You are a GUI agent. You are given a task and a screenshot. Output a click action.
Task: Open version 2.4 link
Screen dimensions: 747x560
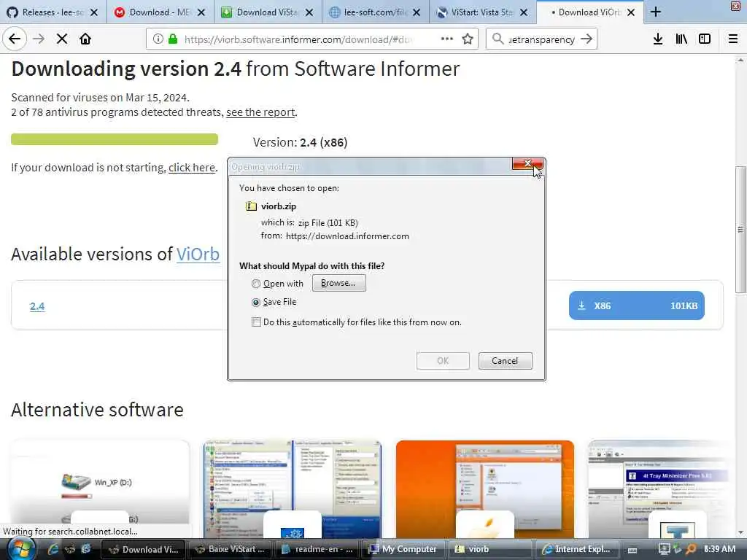(x=37, y=306)
